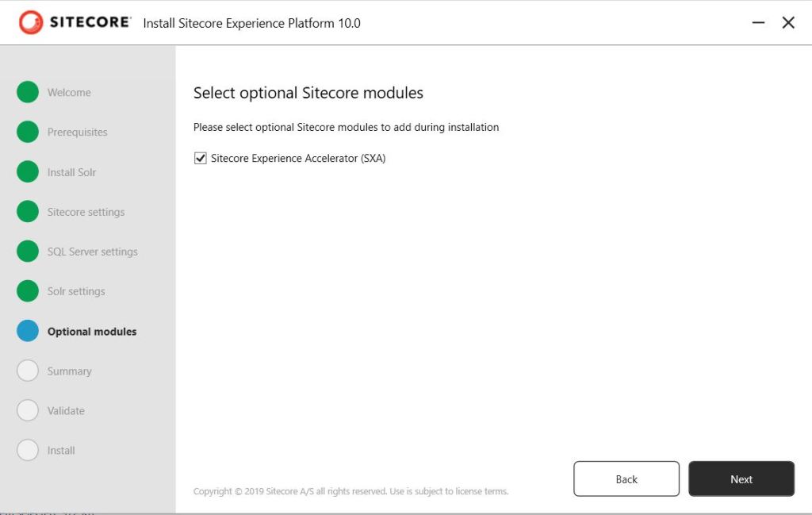Click the blue Optional modules step circle

(x=28, y=331)
